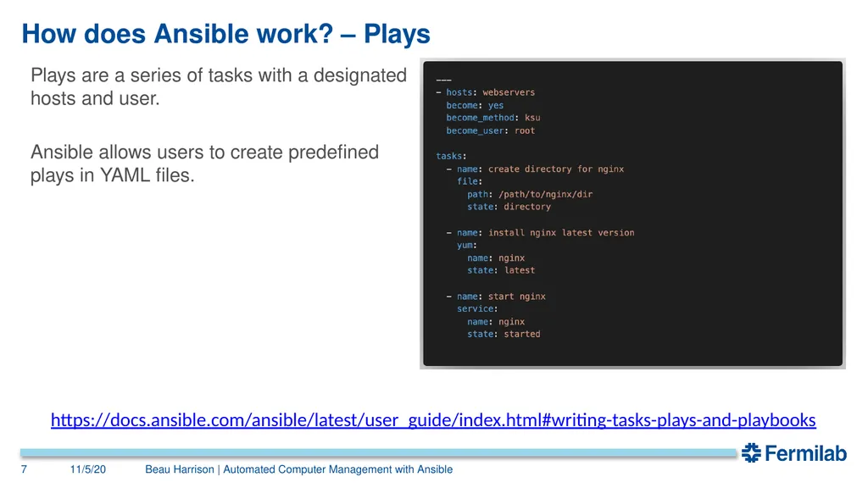Click the slide title 'How does Ansible work? – Plays'
Image resolution: width=868 pixels, height=488 pixels.
(x=225, y=34)
